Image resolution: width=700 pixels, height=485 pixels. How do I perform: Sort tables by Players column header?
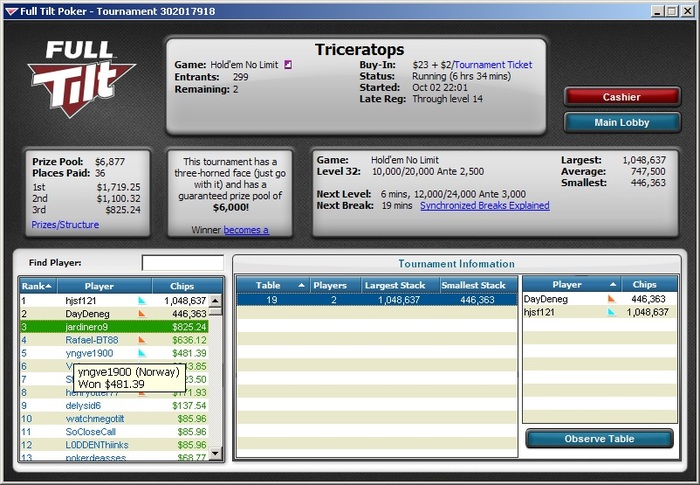(335, 285)
